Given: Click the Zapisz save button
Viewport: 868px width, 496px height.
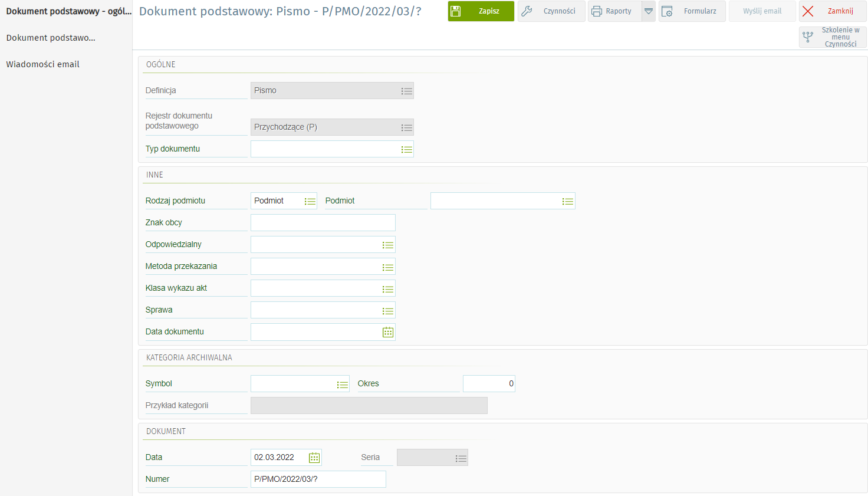Looking at the screenshot, I should point(481,11).
